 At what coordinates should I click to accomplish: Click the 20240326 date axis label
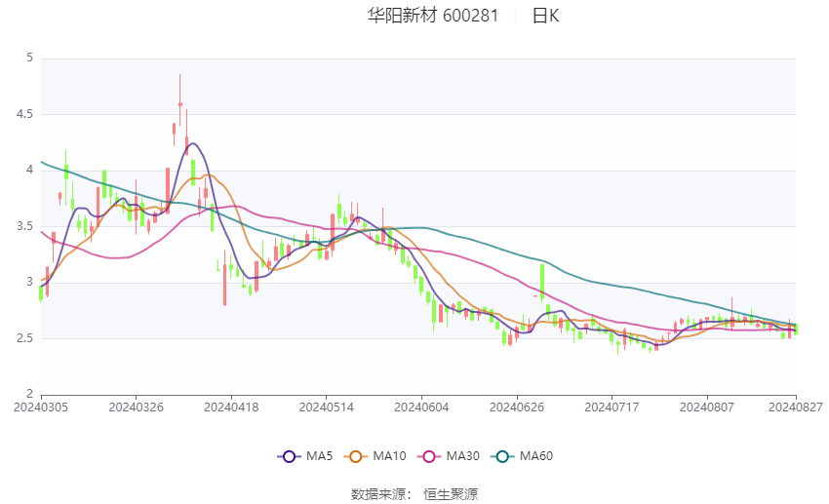pyautogui.click(x=136, y=407)
